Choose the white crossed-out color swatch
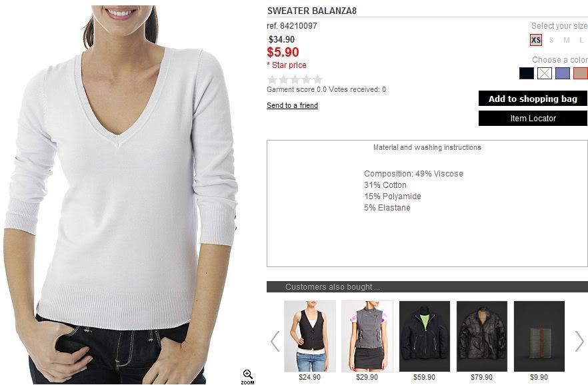The width and height of the screenshot is (588, 385). tap(545, 73)
